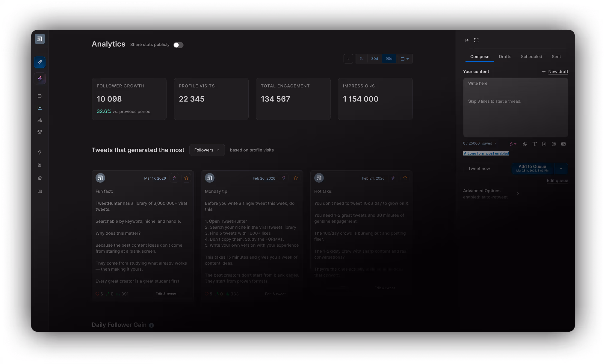The height and width of the screenshot is (364, 606).
Task: Toggle Long form post enabled checkbox
Action: 465,154
